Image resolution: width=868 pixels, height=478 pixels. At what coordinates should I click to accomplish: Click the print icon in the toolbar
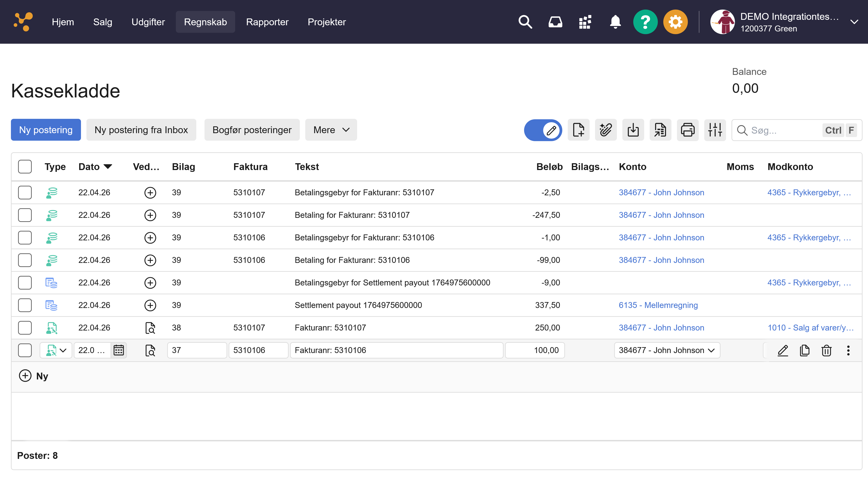point(687,130)
